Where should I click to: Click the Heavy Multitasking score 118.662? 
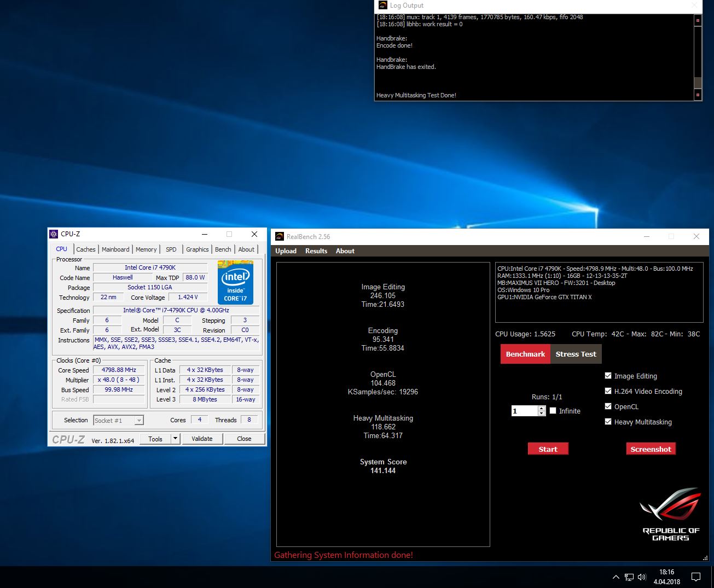tap(383, 427)
